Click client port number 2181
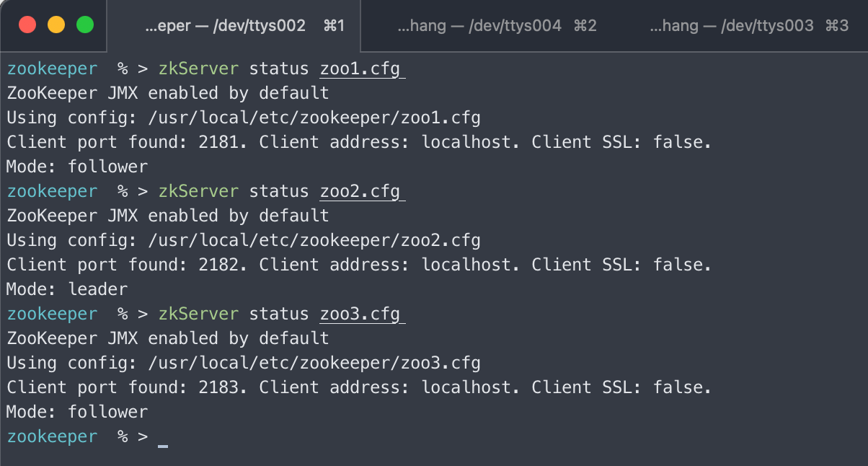Image resolution: width=868 pixels, height=466 pixels. click(218, 143)
